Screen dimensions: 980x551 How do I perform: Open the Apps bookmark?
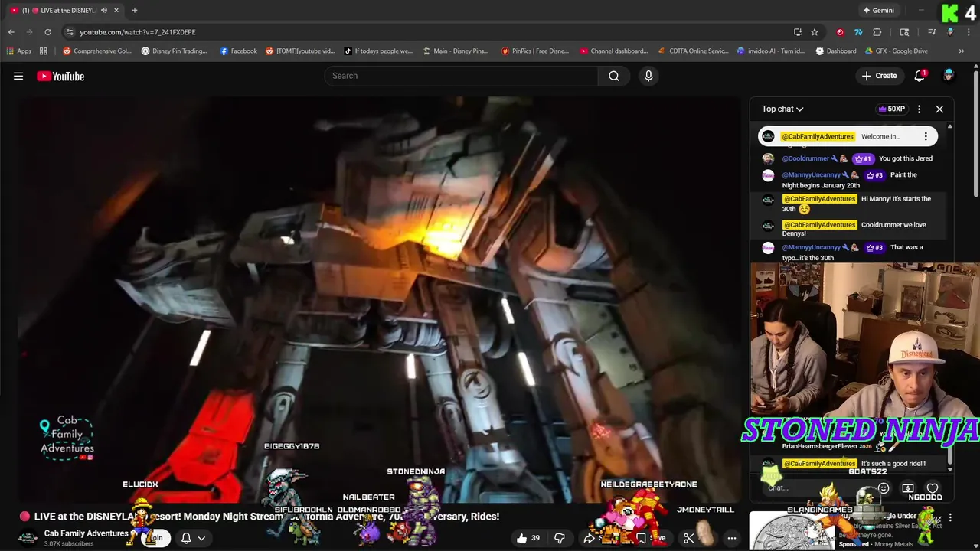[19, 51]
